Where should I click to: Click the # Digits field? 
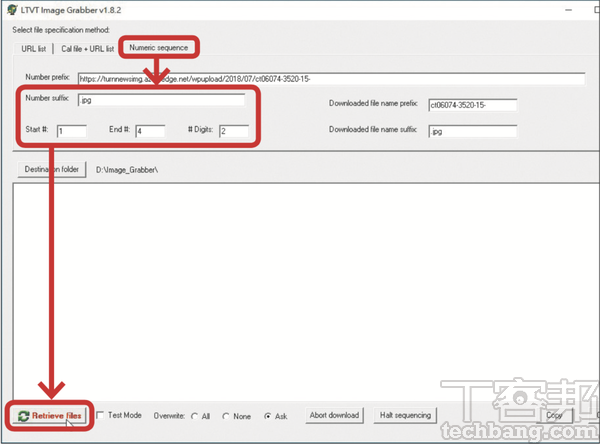(x=234, y=131)
